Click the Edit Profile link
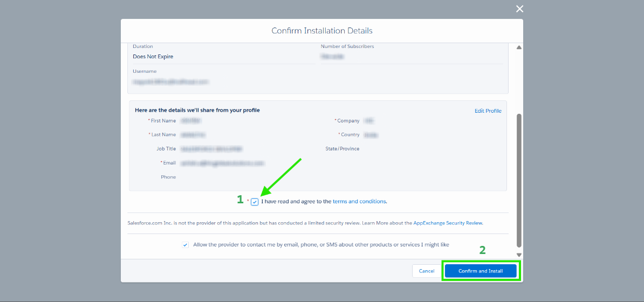This screenshot has height=302, width=644. [x=488, y=111]
